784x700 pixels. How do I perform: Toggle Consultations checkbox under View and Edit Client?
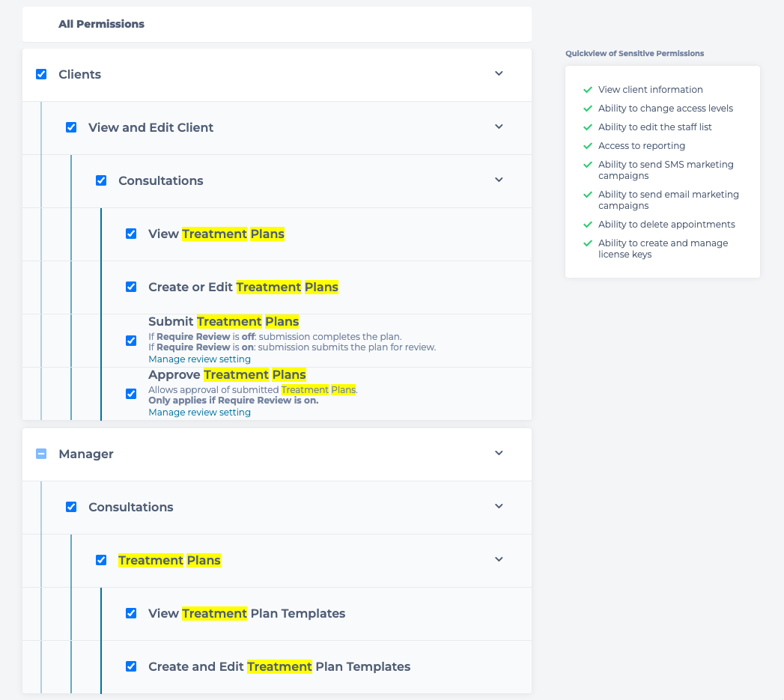[x=101, y=180]
